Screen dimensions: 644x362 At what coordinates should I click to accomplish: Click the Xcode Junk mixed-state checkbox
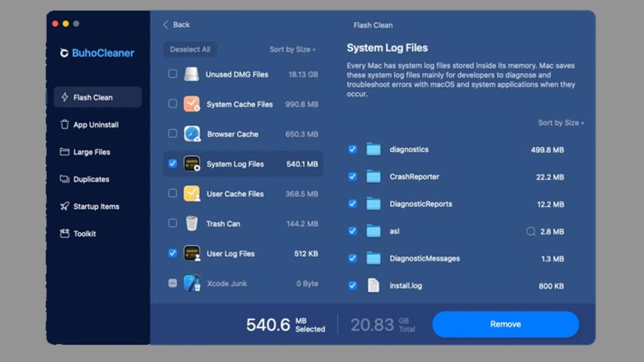coord(173,283)
